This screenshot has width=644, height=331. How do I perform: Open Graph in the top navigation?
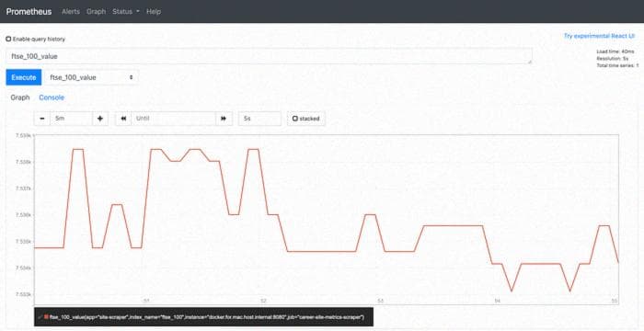[x=96, y=12]
